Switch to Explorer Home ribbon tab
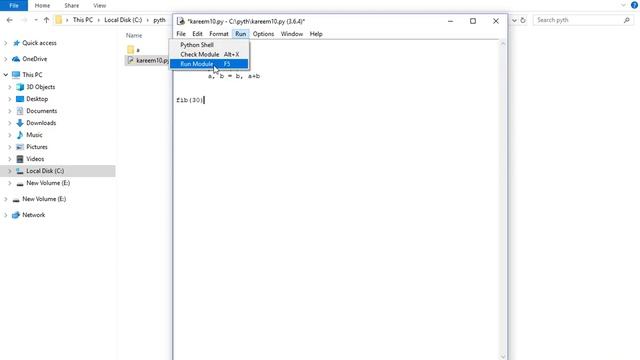The height and width of the screenshot is (360, 640). click(42, 6)
